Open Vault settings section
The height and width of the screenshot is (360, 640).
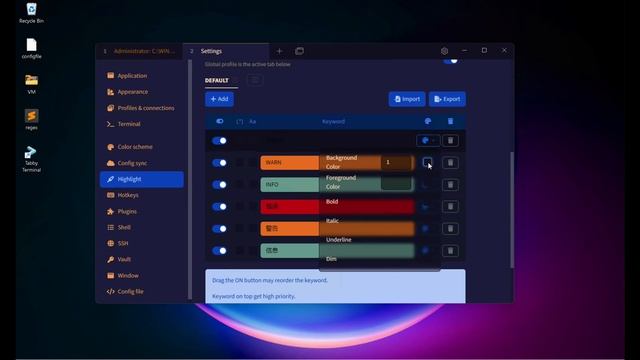pyautogui.click(x=142, y=259)
